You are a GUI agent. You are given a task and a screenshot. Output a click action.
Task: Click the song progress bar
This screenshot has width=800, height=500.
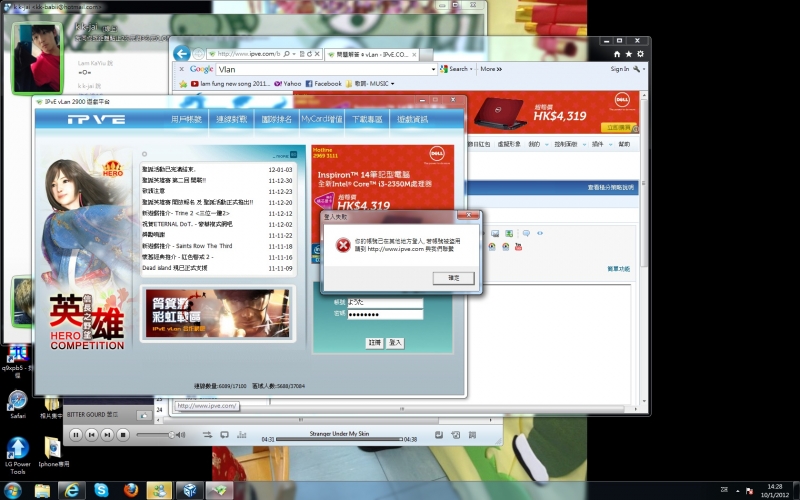point(339,439)
